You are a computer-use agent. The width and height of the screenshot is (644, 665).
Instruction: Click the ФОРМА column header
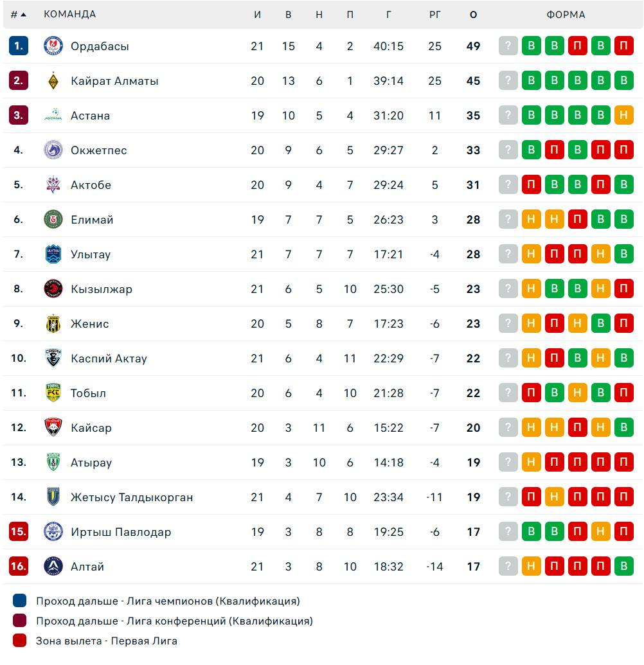point(566,14)
